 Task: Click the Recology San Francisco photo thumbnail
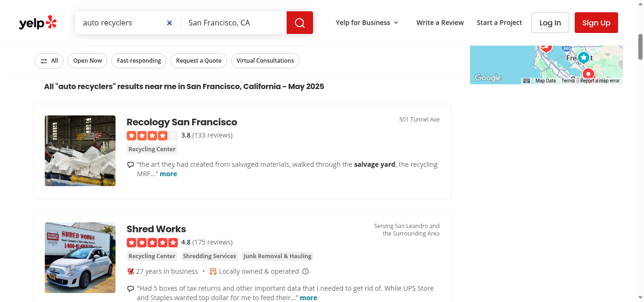[x=80, y=151]
